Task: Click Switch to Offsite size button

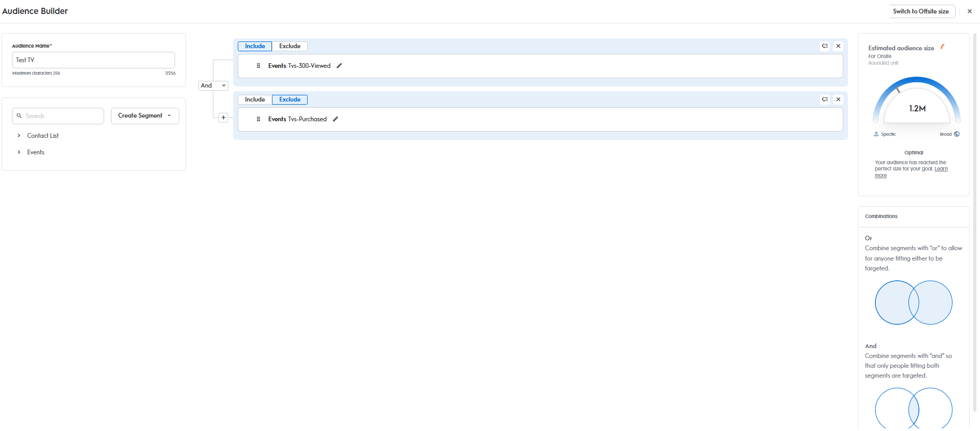Action: [x=921, y=11]
